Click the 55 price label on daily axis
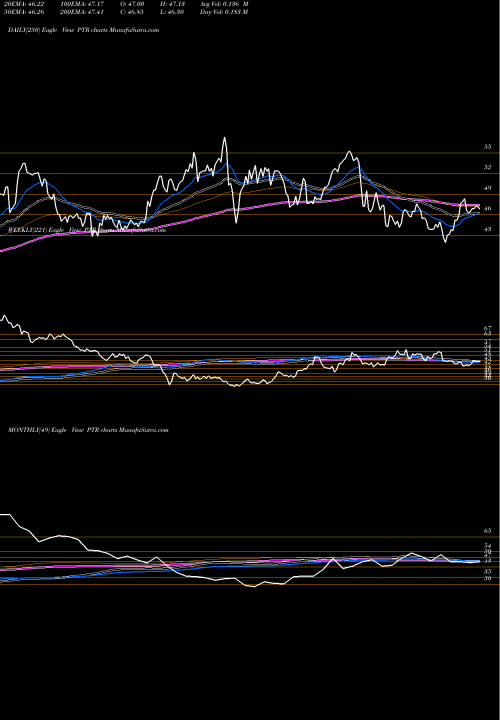Image resolution: width=500 pixels, height=720 pixels. tap(488, 147)
